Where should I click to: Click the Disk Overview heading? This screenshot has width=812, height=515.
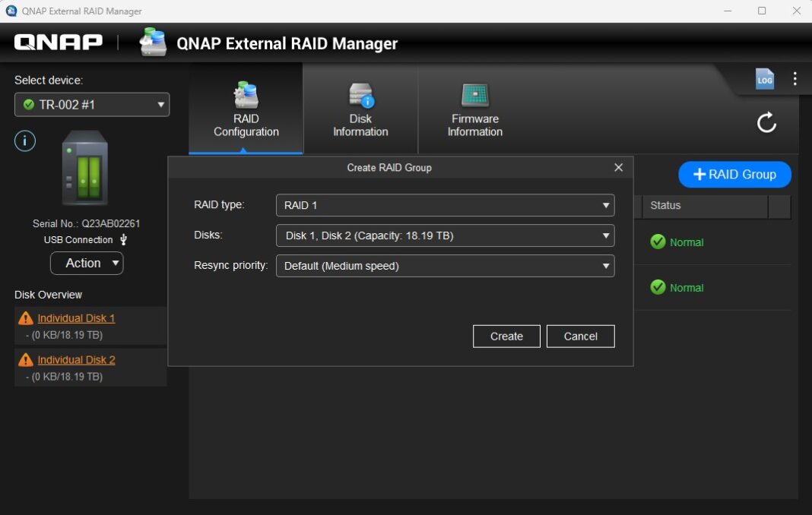pos(48,295)
